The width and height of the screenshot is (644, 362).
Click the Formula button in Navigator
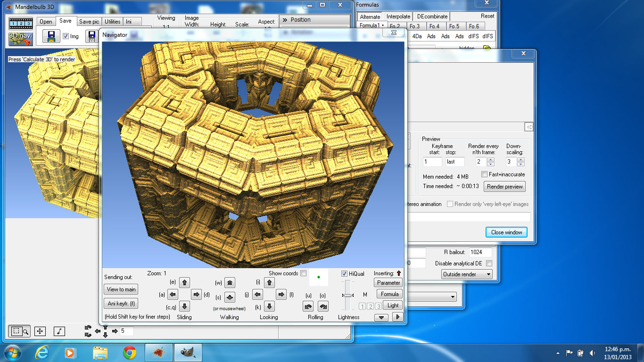pyautogui.click(x=390, y=294)
